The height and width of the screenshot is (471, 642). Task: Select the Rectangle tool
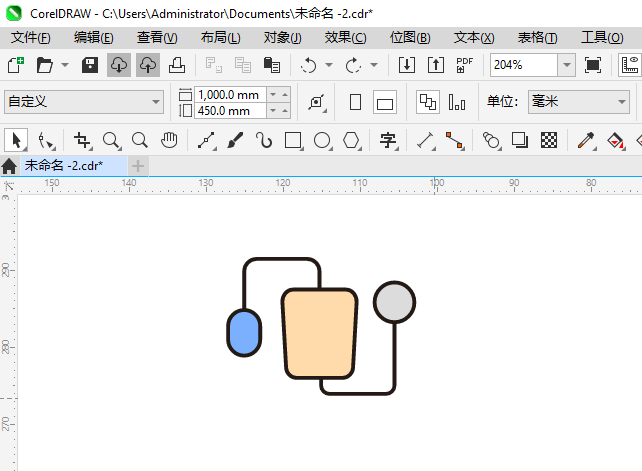coord(293,140)
